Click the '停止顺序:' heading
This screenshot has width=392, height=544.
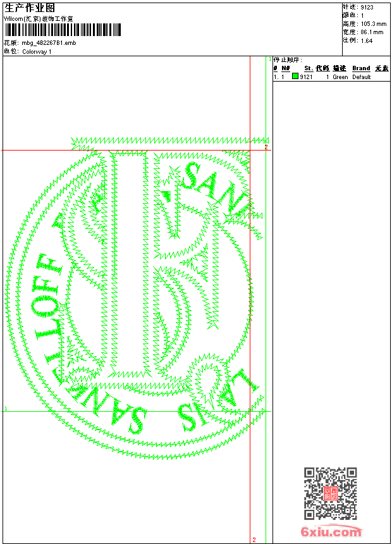[x=288, y=60]
